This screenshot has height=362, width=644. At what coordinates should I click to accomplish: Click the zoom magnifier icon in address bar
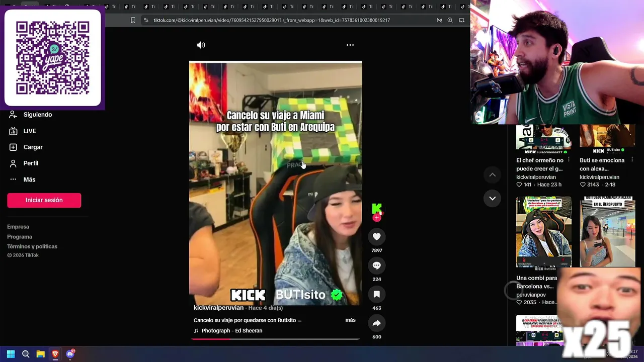(450, 20)
